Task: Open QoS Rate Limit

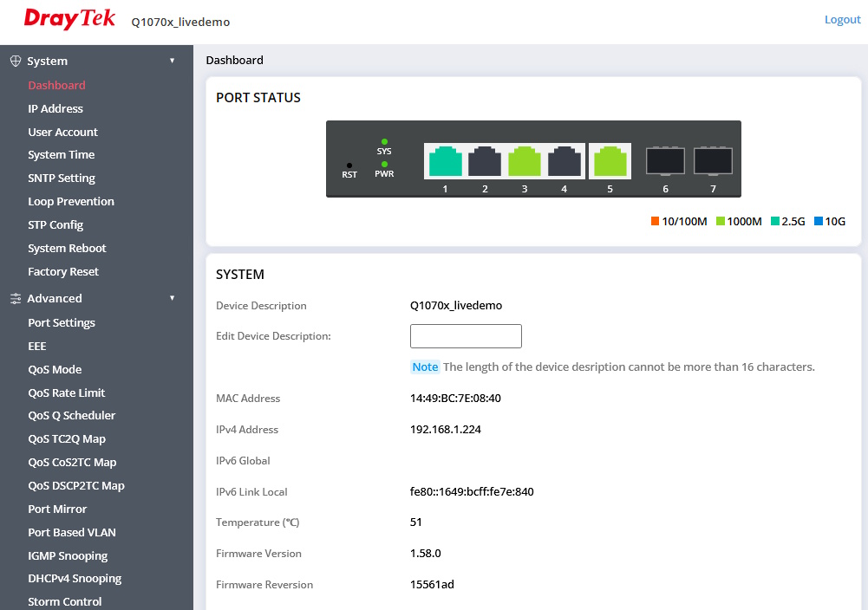Action: (x=67, y=393)
